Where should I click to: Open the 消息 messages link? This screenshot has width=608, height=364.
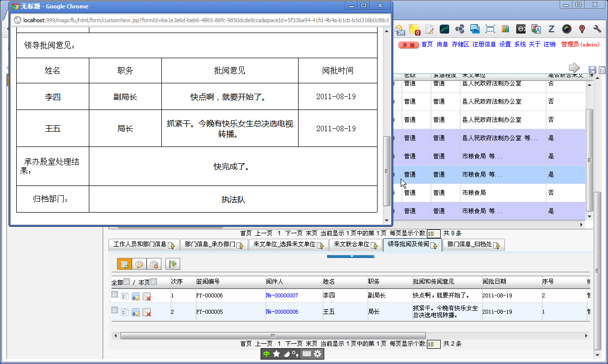pos(443,44)
